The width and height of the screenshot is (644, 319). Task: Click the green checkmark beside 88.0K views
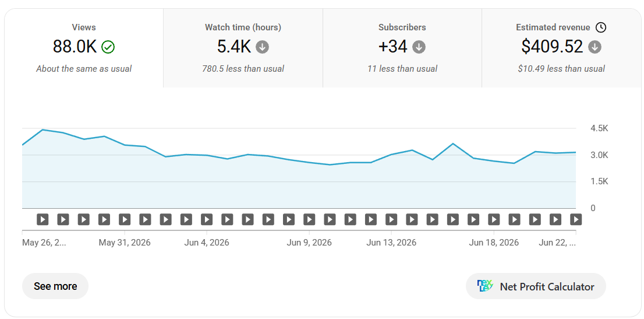pyautogui.click(x=108, y=47)
